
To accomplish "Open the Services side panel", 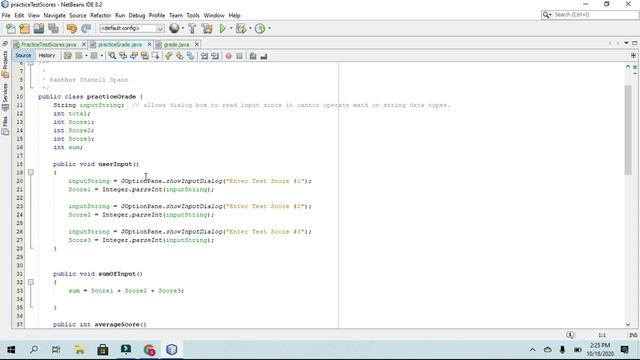I will 5,97.
